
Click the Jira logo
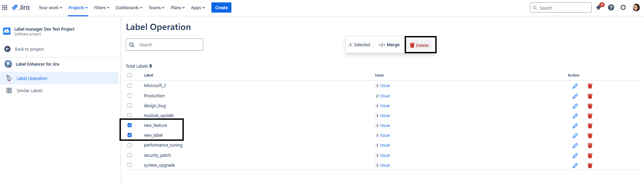point(20,7)
